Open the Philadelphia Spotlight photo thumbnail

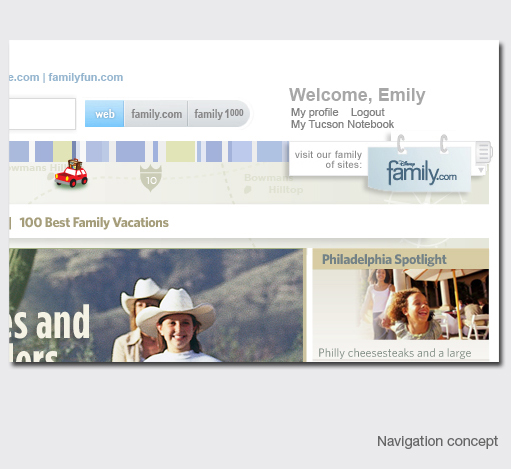pyautogui.click(x=423, y=304)
